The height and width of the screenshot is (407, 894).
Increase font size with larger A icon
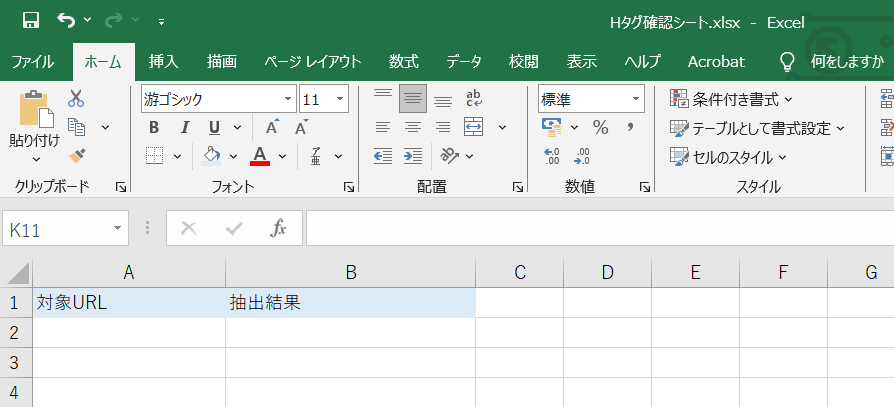tap(273, 127)
